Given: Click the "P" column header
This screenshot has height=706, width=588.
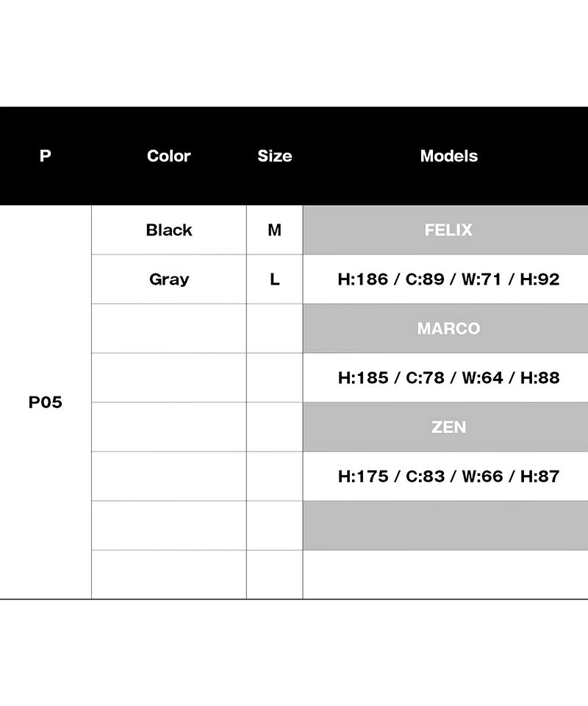Looking at the screenshot, I should 46,156.
